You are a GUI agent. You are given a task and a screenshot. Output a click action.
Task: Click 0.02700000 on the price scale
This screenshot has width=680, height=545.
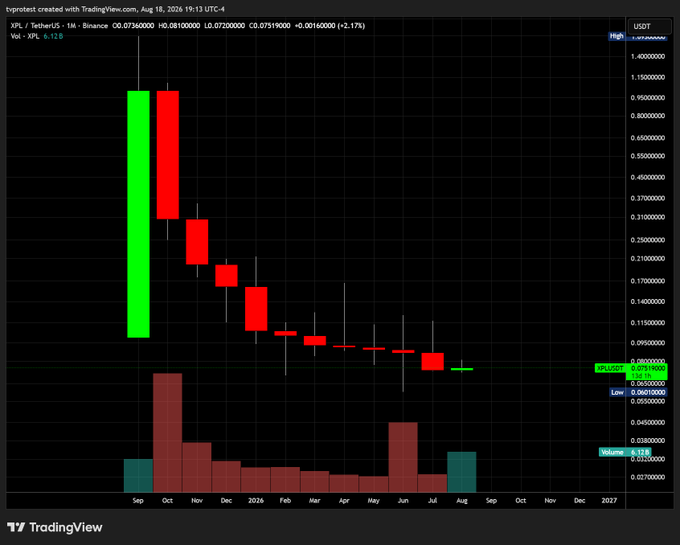tap(647, 477)
